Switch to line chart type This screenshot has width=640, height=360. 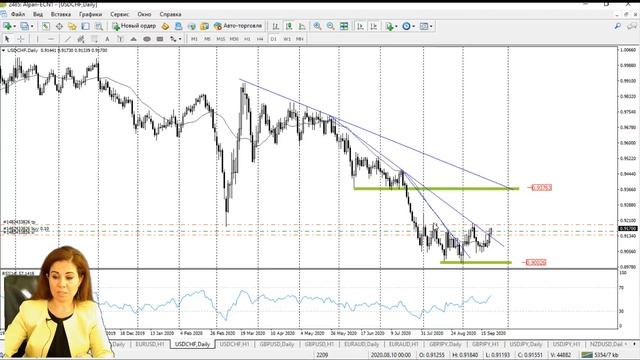point(302,26)
